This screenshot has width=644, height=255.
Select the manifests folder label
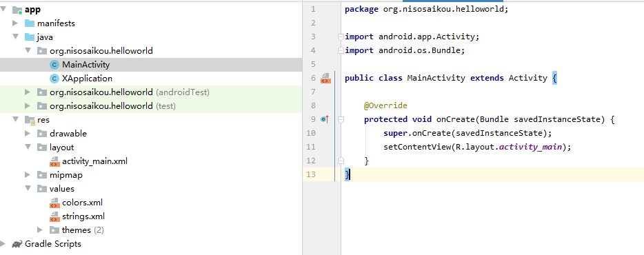coord(57,23)
